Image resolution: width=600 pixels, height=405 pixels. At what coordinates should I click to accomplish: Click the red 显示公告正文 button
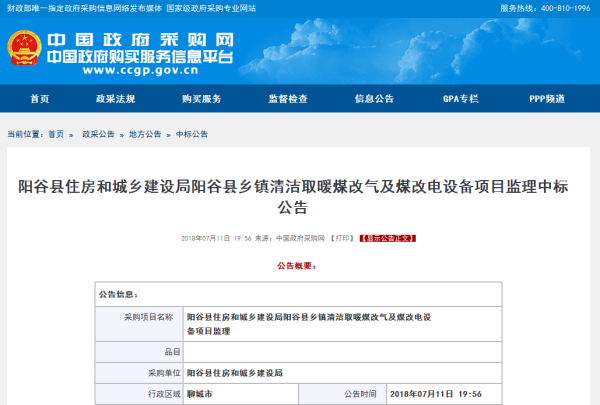(388, 238)
